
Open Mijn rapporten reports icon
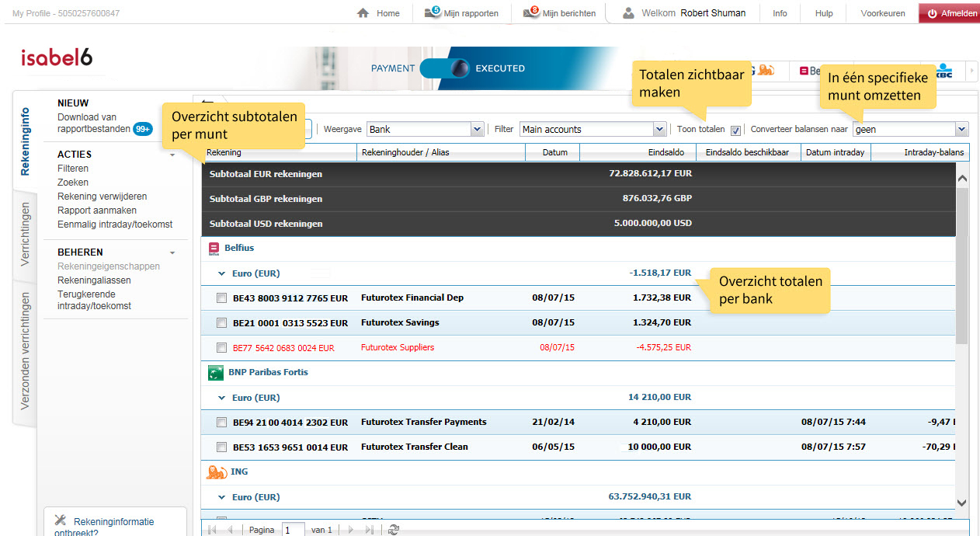click(432, 12)
